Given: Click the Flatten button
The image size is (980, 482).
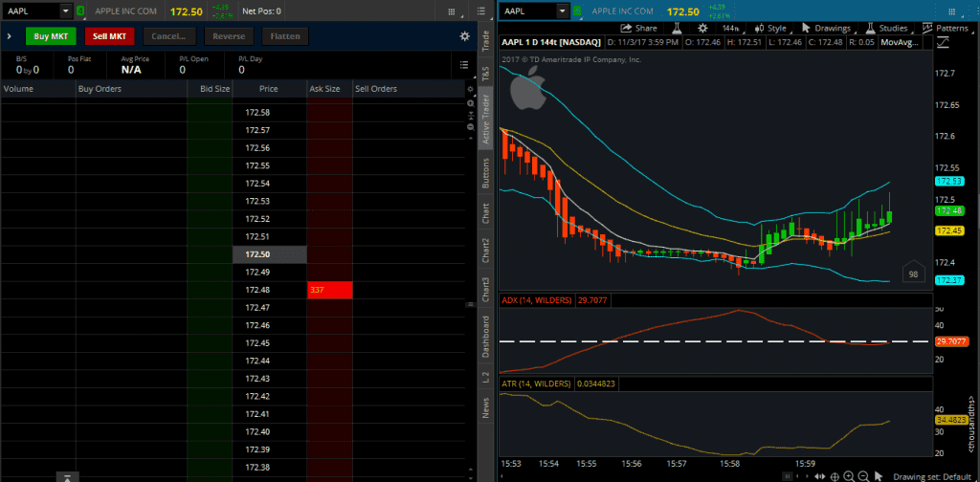Looking at the screenshot, I should (x=285, y=36).
